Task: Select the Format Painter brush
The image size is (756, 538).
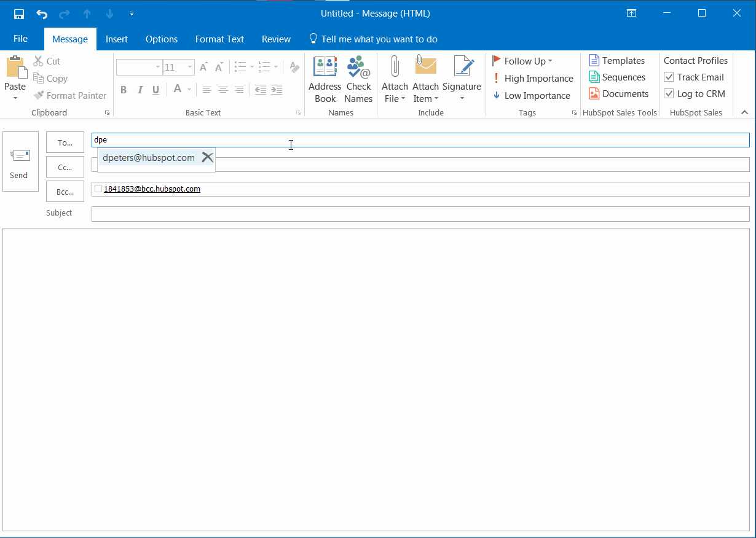Action: pos(69,95)
